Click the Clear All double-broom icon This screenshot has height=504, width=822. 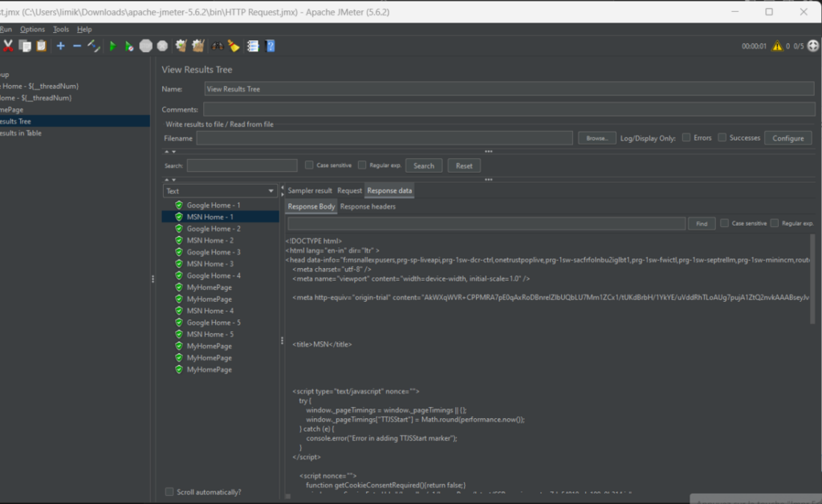pyautogui.click(x=197, y=47)
